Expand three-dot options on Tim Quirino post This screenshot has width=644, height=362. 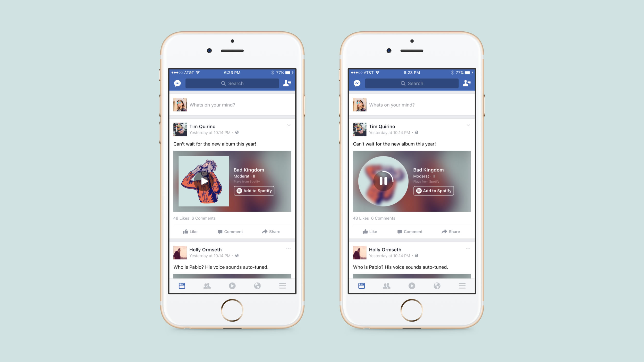pos(288,125)
